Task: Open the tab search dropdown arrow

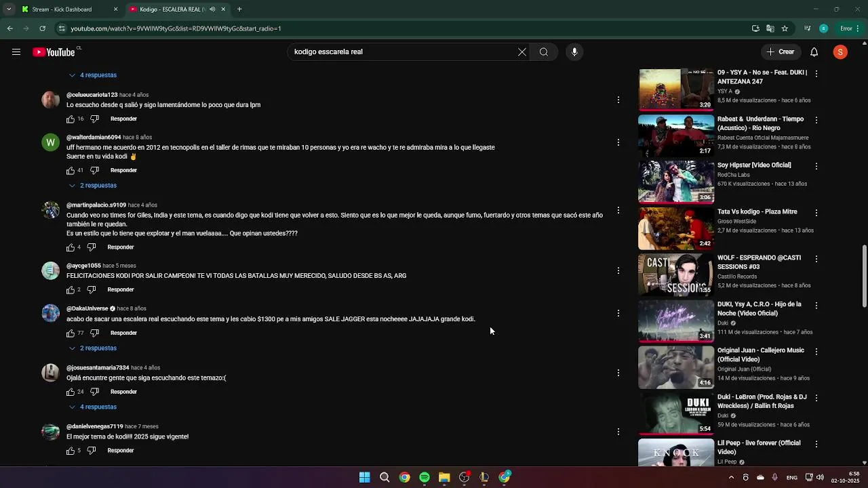Action: point(9,9)
